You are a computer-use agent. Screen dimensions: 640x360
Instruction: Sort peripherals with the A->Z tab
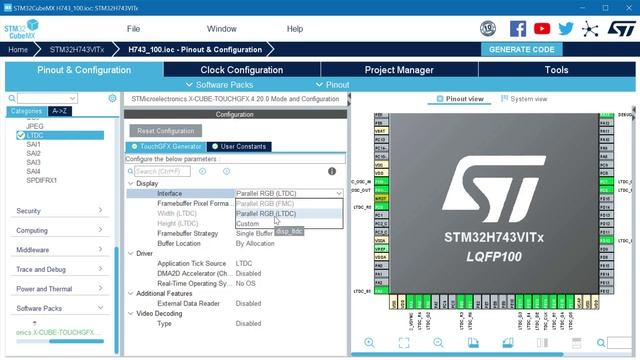60,111
